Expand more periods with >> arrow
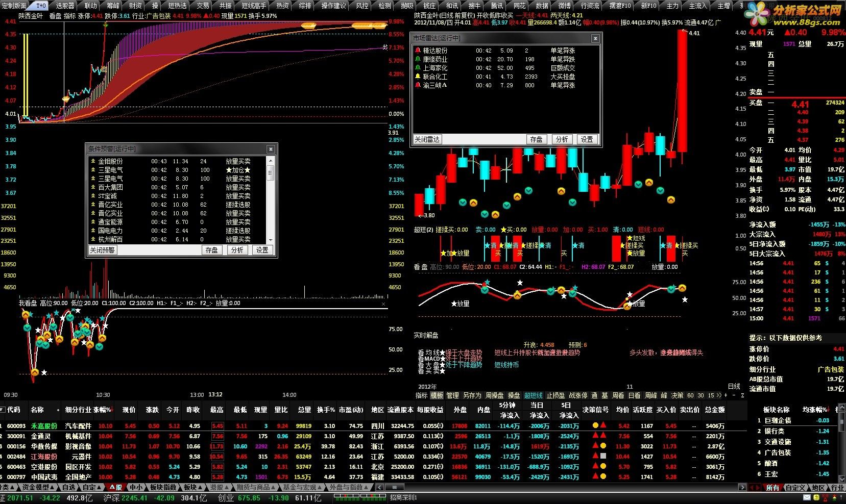846x504 pixels. [x=719, y=395]
